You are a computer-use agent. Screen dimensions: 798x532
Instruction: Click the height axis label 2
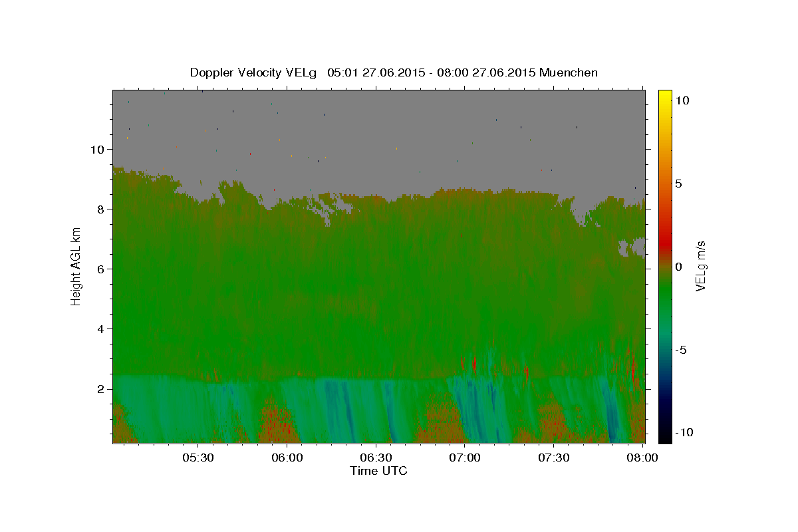pos(100,389)
